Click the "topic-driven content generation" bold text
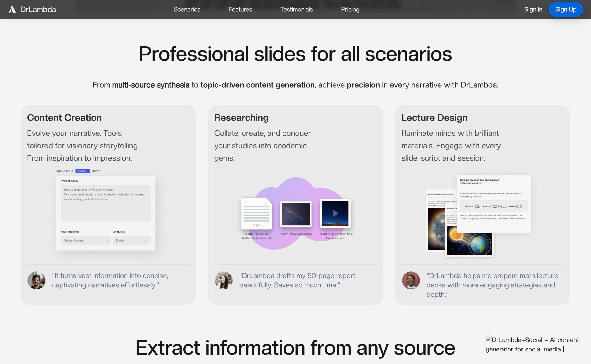 coord(257,85)
